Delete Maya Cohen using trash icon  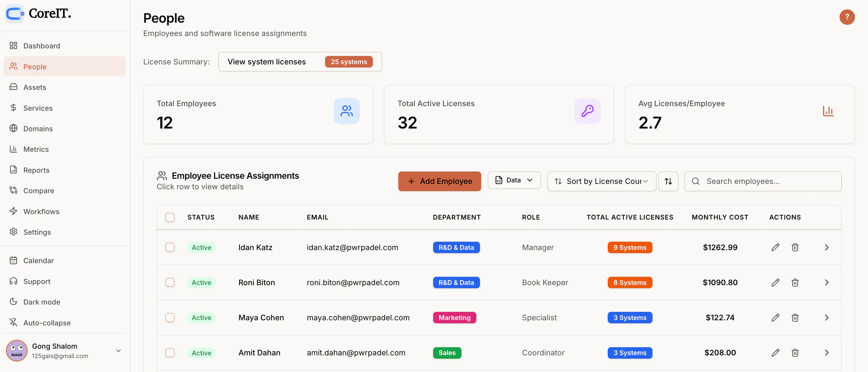[795, 318]
